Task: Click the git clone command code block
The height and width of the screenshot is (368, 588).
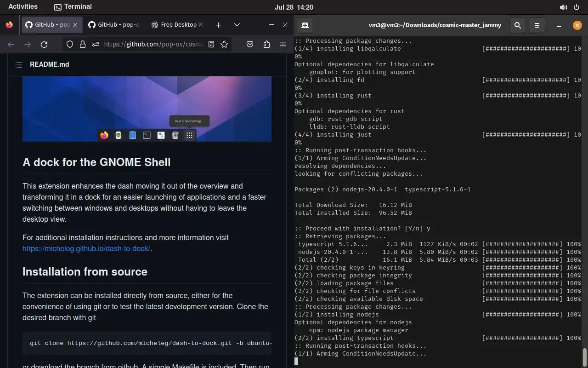Action: [147, 343]
